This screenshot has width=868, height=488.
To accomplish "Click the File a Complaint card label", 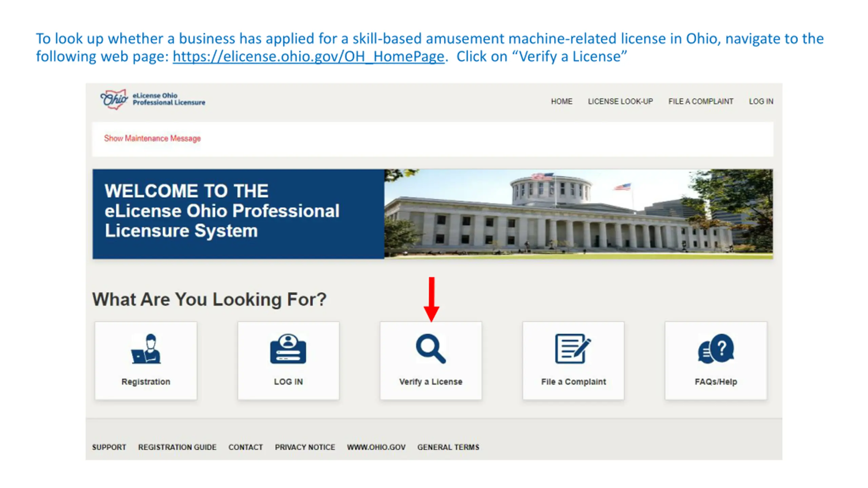I will click(x=573, y=382).
